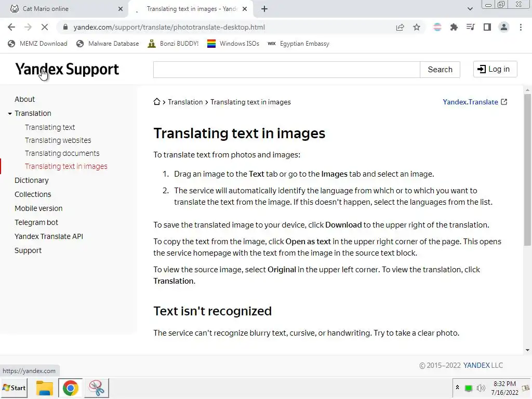Open Dictionary in sidebar
The width and height of the screenshot is (532, 399).
tap(32, 180)
